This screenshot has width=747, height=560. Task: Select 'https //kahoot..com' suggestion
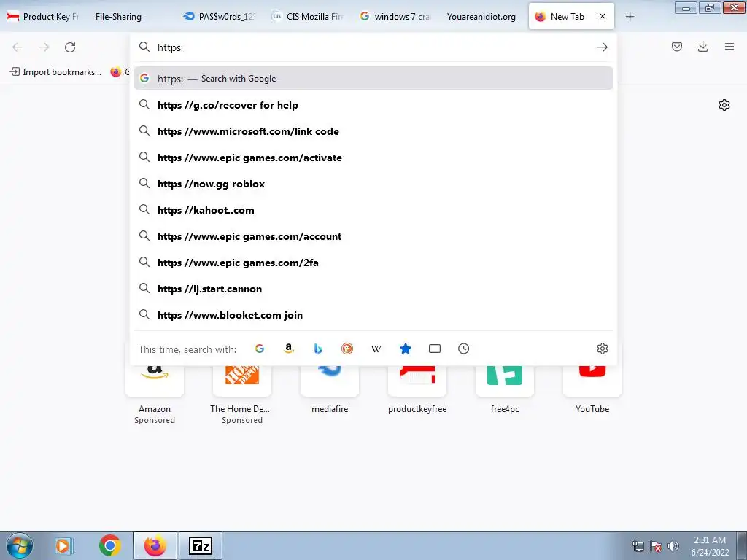[373, 210]
